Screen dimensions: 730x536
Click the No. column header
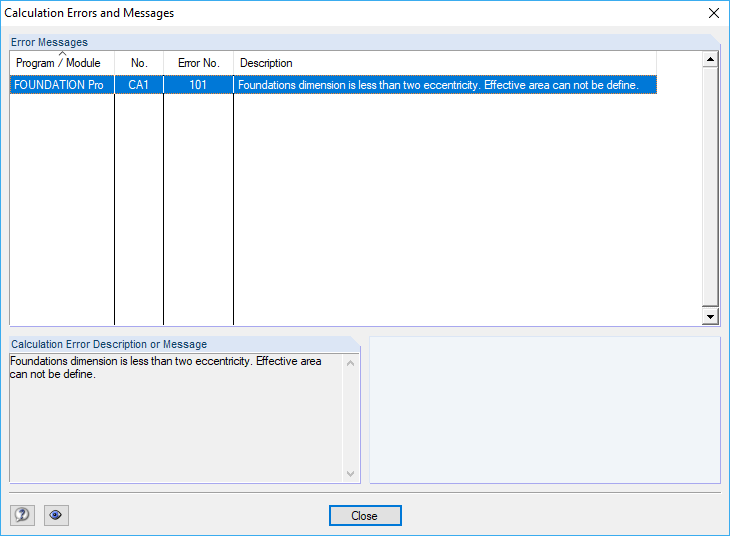pos(139,63)
